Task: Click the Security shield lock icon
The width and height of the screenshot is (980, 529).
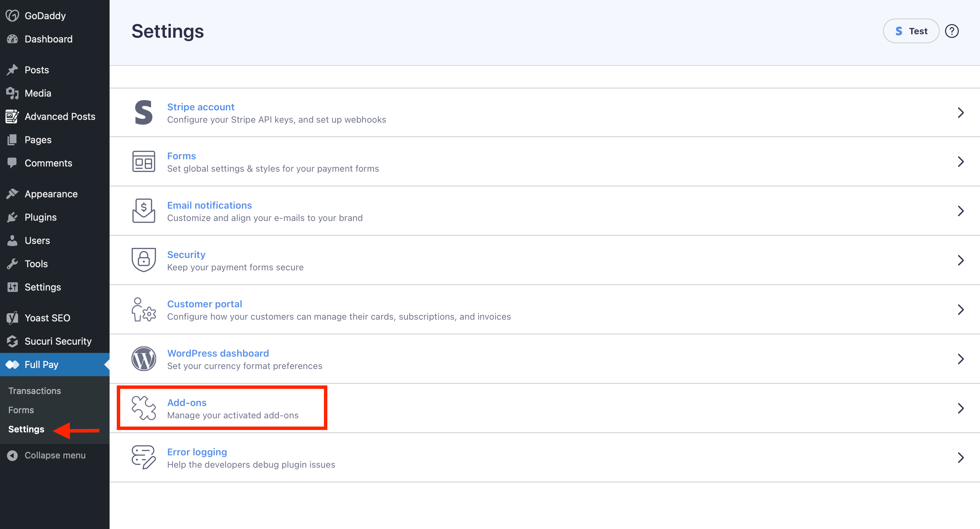Action: coord(143,260)
